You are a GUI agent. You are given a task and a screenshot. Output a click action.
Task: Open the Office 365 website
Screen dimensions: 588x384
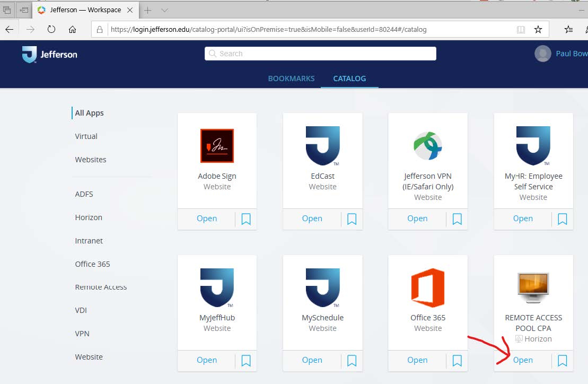pyautogui.click(x=417, y=360)
